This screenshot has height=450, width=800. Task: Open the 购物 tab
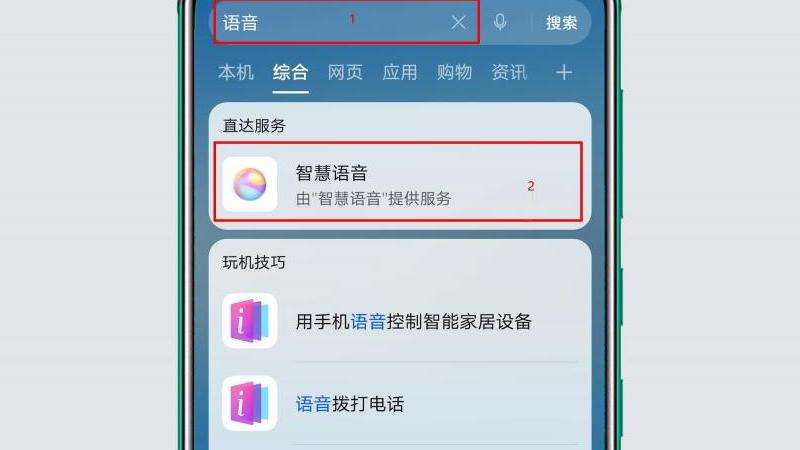[454, 72]
